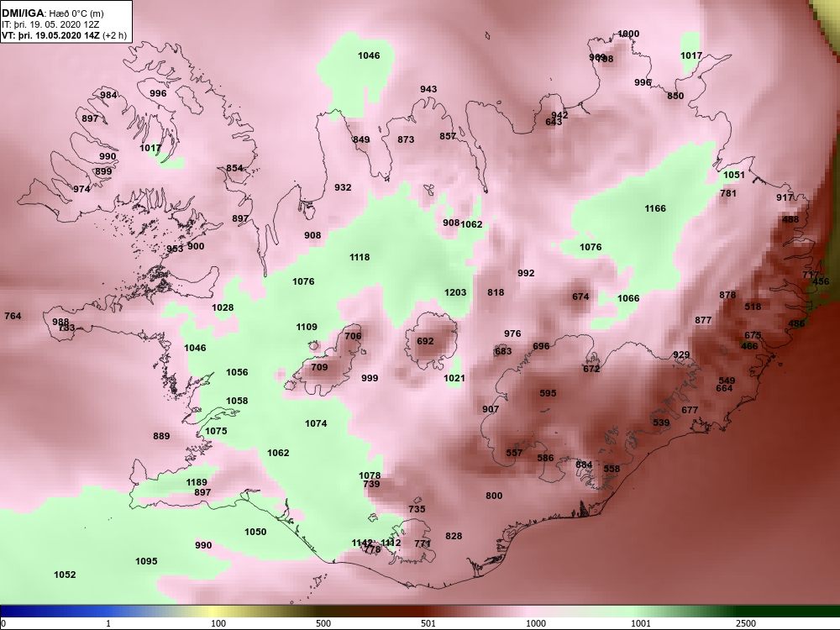
Task: Click the 953 value label
Action: pyautogui.click(x=175, y=249)
